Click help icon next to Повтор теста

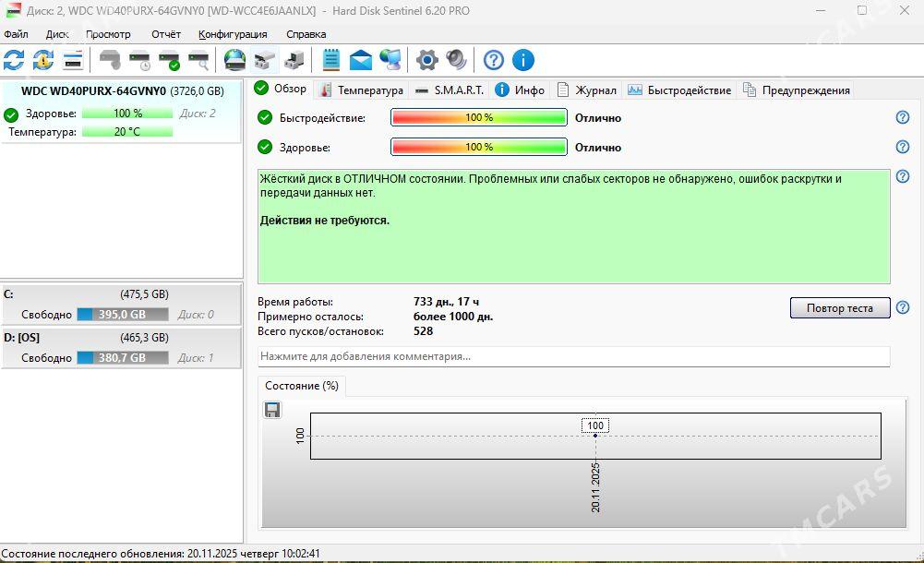903,307
